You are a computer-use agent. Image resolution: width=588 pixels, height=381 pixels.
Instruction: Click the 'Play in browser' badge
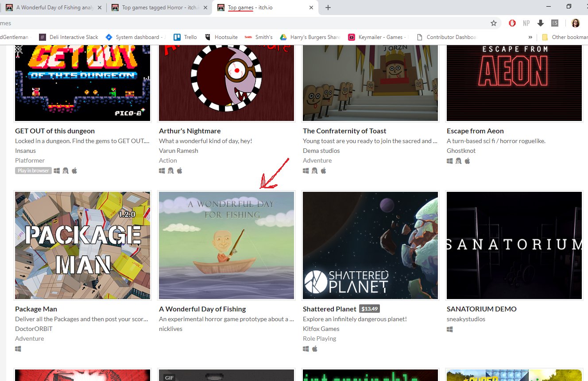coord(33,171)
